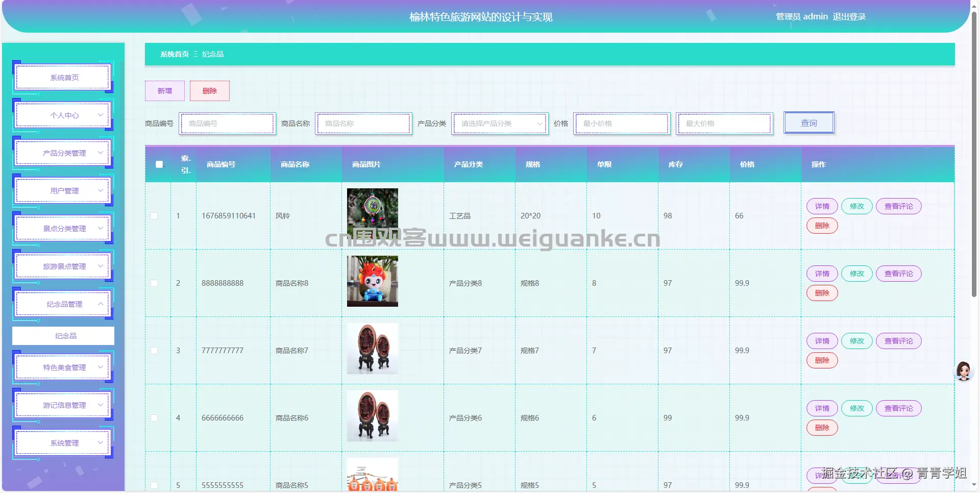Check the row 2 商品名称8 checkbox
Viewport: 980px width, 493px height.
coord(154,283)
